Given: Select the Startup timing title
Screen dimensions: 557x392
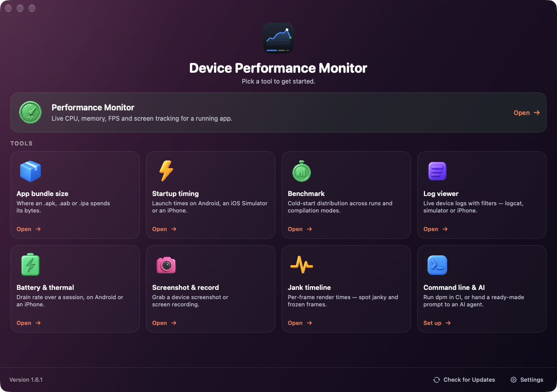Looking at the screenshot, I should pyautogui.click(x=175, y=194).
